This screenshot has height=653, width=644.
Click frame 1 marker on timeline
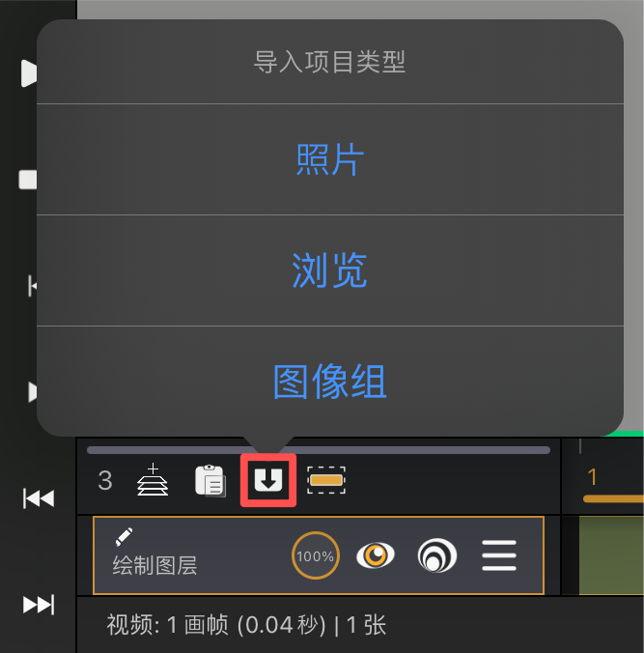pyautogui.click(x=592, y=477)
